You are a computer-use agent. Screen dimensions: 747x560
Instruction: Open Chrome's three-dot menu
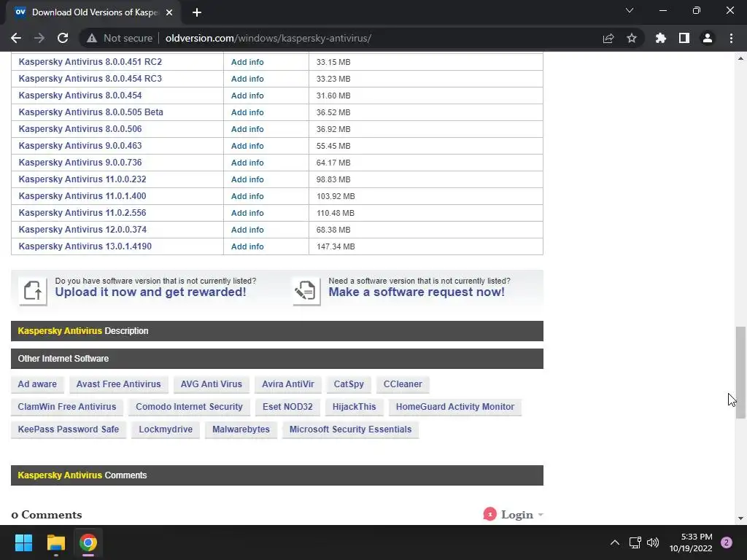[731, 38]
